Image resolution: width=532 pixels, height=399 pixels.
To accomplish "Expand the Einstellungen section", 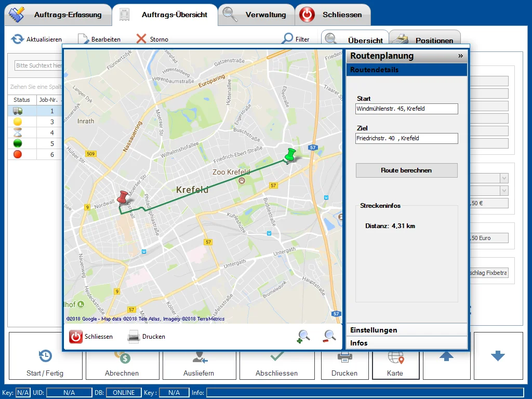I will click(x=407, y=330).
